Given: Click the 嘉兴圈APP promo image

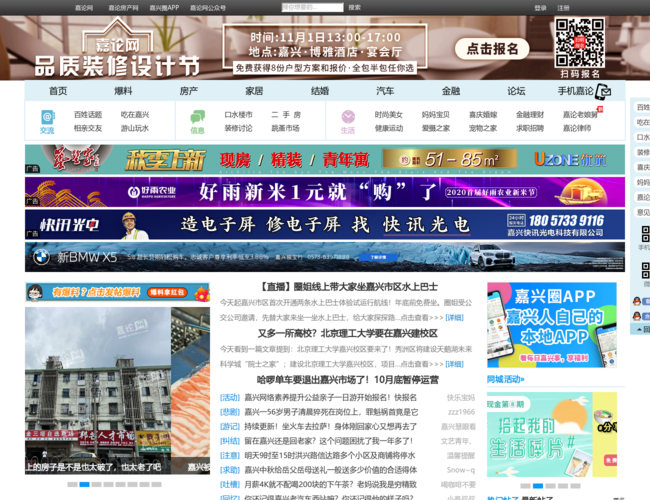Looking at the screenshot, I should (552, 325).
